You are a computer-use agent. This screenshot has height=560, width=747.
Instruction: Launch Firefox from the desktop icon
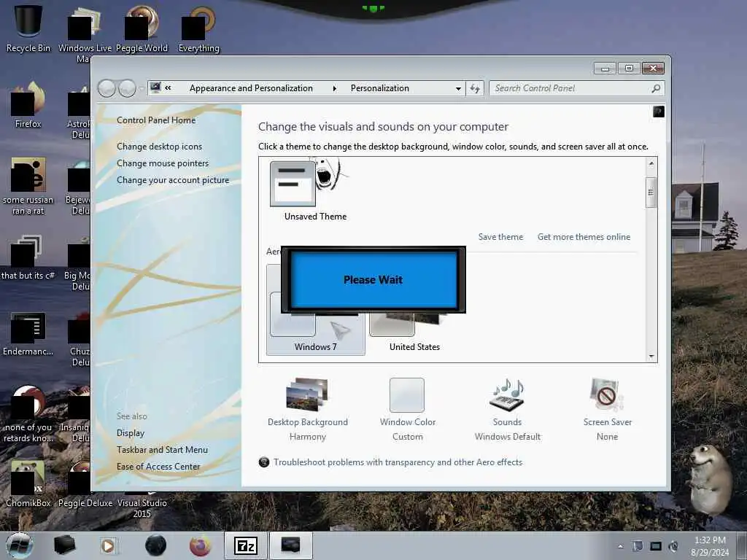point(28,105)
